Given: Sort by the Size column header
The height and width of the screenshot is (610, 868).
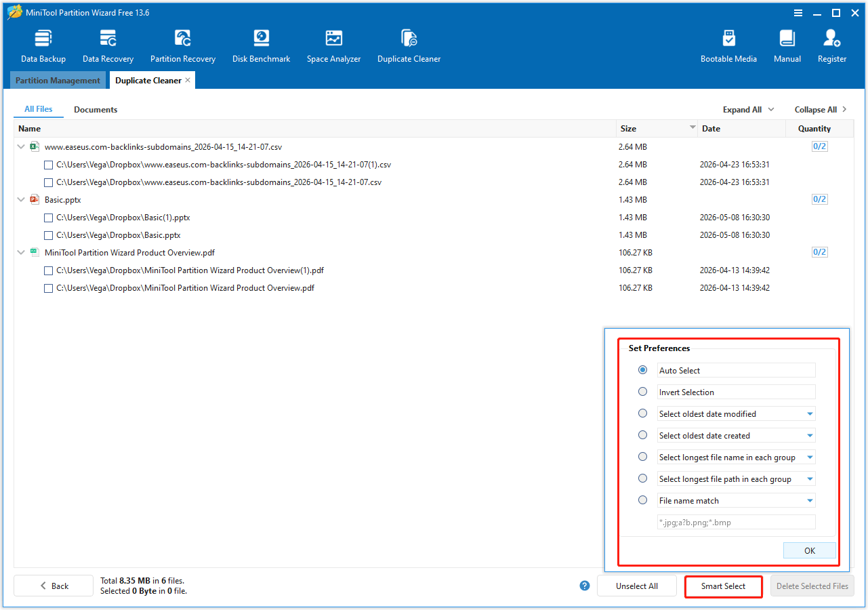Looking at the screenshot, I should point(657,128).
